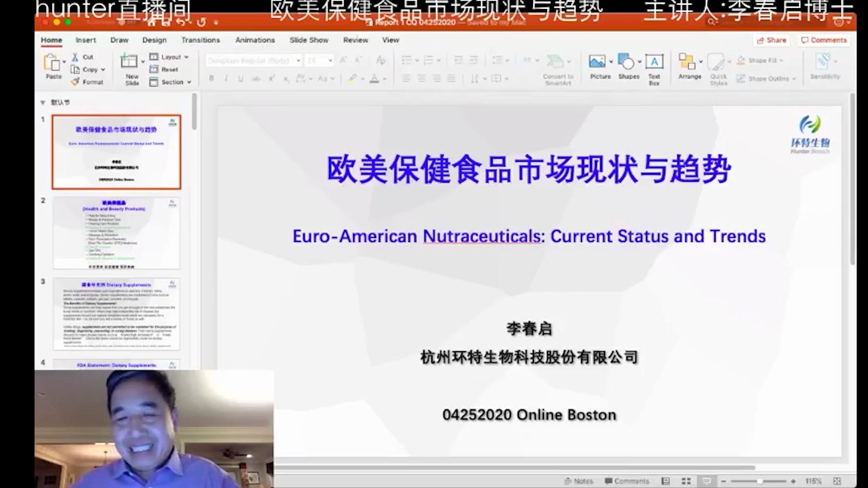
Task: Click the Format painter icon
Action: tap(75, 82)
